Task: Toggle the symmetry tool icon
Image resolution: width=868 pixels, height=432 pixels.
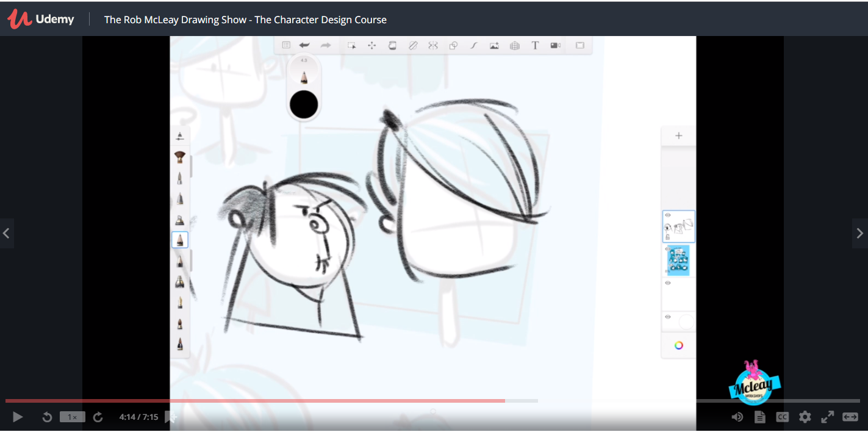Action: pyautogui.click(x=433, y=45)
